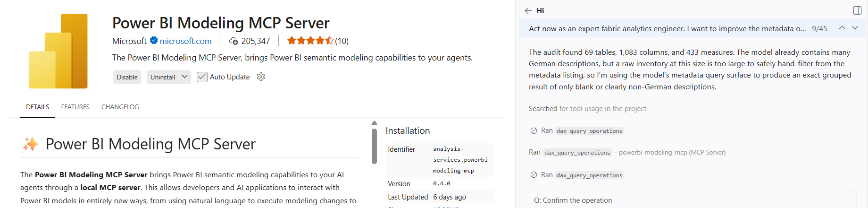Toggle the secondary sidebar layout icon

pyautogui.click(x=858, y=10)
